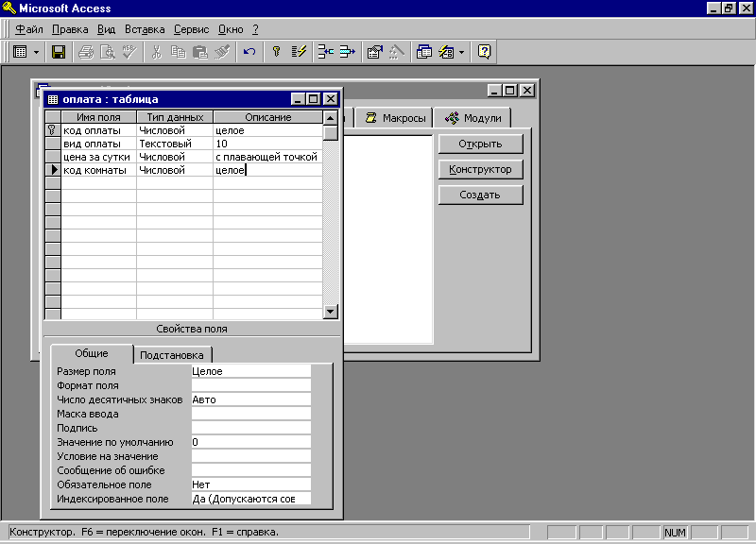Screen dimensions: 756x544
Task: Click the Конструктор button
Action: (480, 170)
